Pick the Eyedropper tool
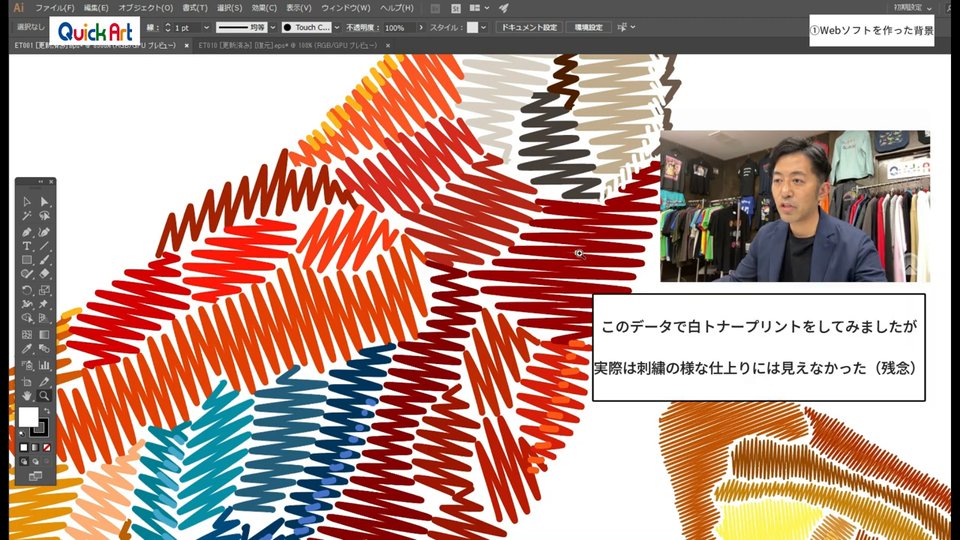 coord(27,349)
